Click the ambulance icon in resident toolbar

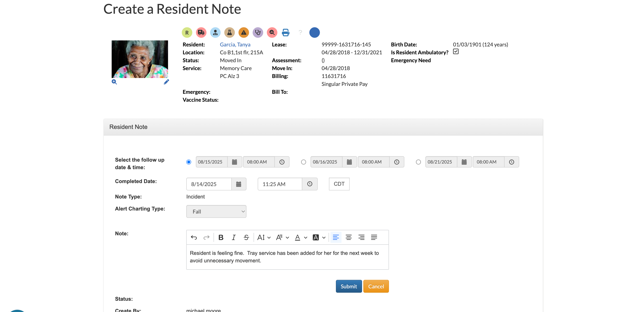tap(201, 33)
